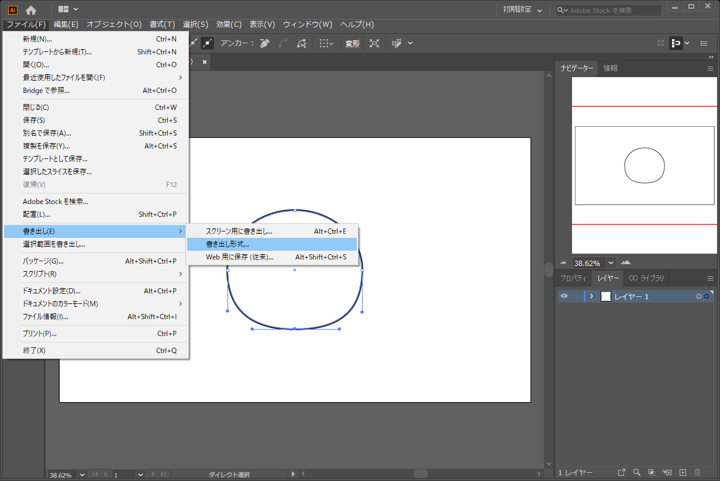Choose プリント(P)... in File menu
The width and height of the screenshot is (720, 481).
pos(96,334)
